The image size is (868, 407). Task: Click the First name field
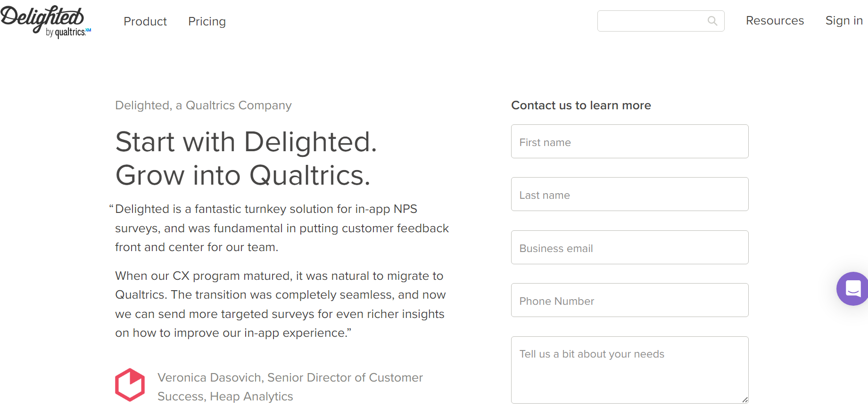629,142
